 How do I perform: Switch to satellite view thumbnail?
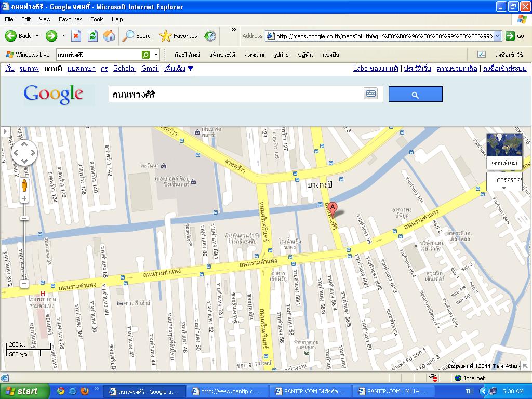[504, 151]
